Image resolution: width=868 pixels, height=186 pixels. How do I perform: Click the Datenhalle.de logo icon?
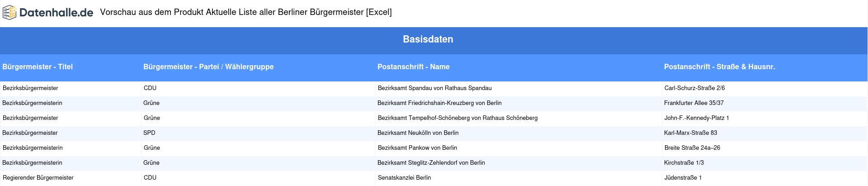(9, 13)
